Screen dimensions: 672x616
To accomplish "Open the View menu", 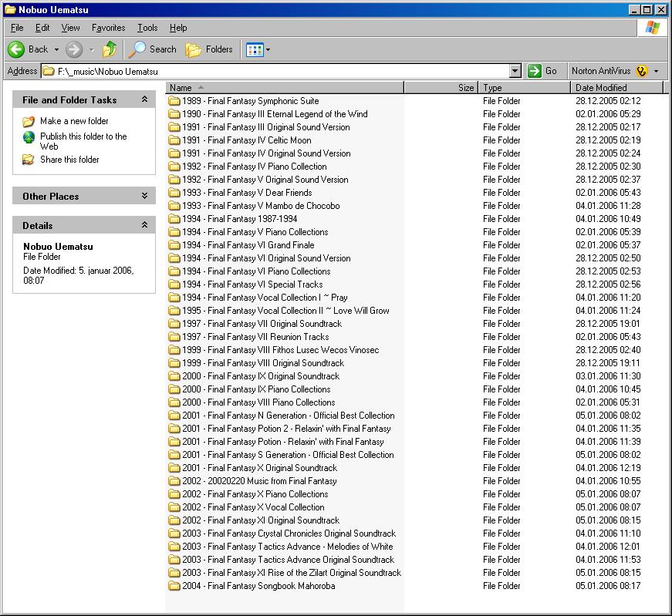I will pos(71,28).
